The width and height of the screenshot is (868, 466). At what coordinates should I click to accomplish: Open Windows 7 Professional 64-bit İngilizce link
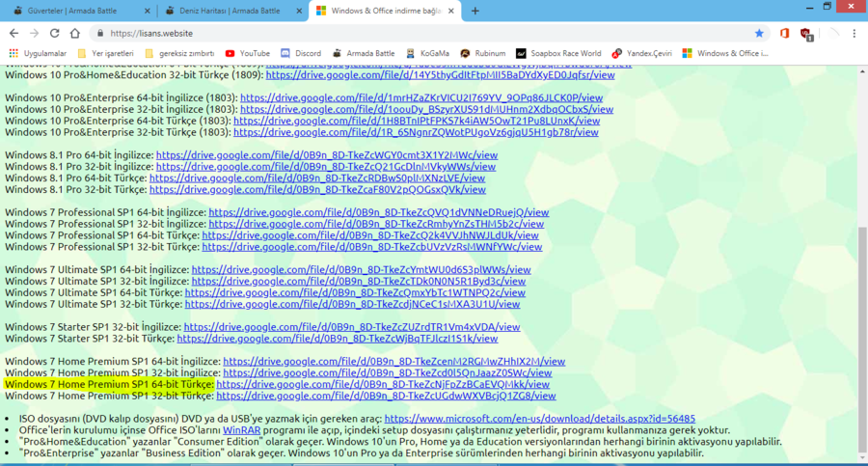point(379,212)
